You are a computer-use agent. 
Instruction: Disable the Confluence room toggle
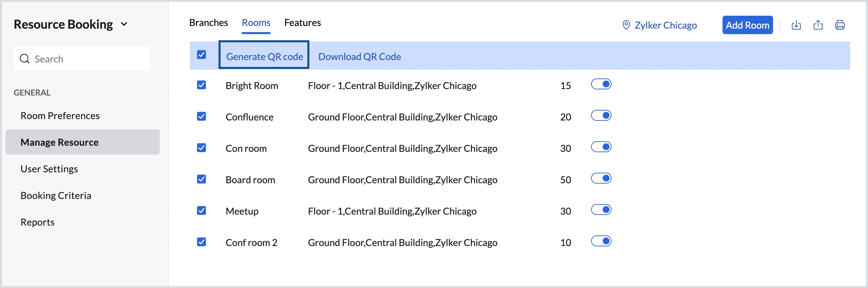click(601, 116)
